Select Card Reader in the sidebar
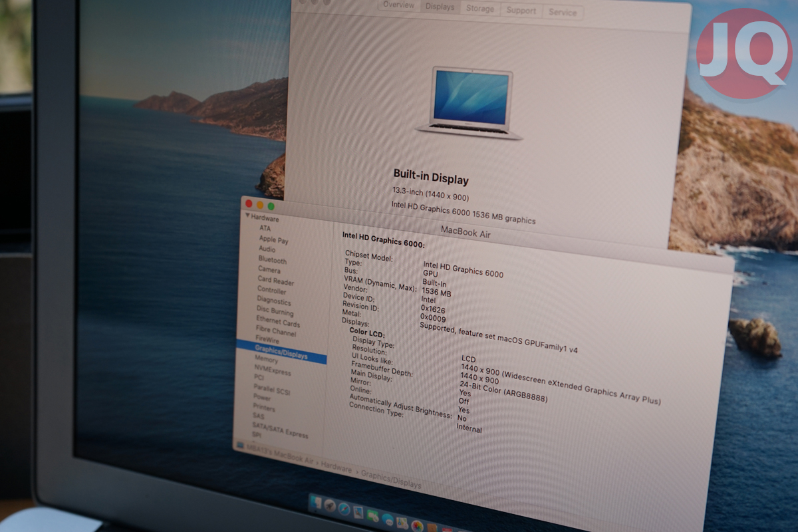This screenshot has height=532, width=798. (x=276, y=281)
